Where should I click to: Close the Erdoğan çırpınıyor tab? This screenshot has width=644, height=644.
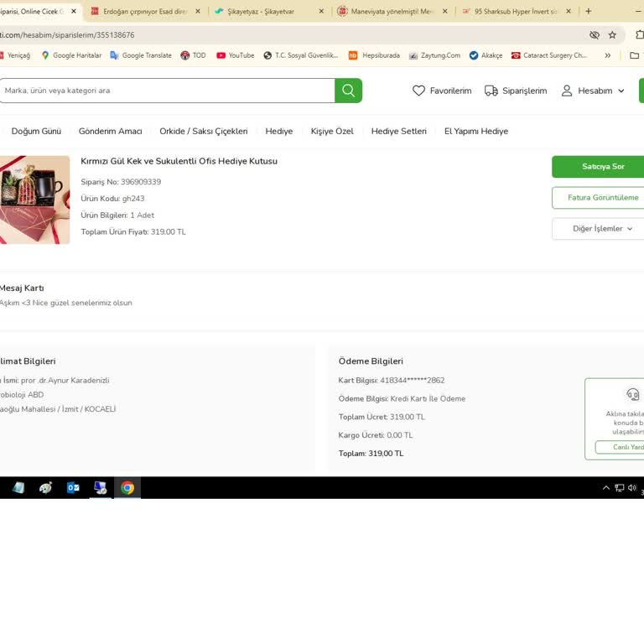[198, 12]
